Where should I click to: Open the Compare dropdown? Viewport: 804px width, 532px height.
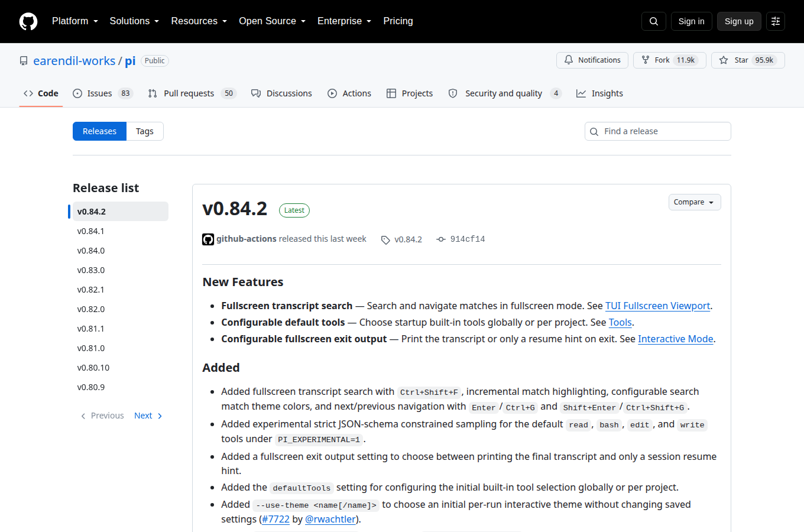click(x=695, y=202)
